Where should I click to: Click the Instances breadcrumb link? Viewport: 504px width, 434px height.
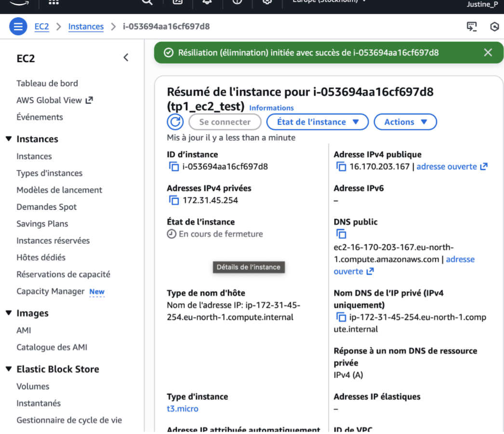pos(86,27)
